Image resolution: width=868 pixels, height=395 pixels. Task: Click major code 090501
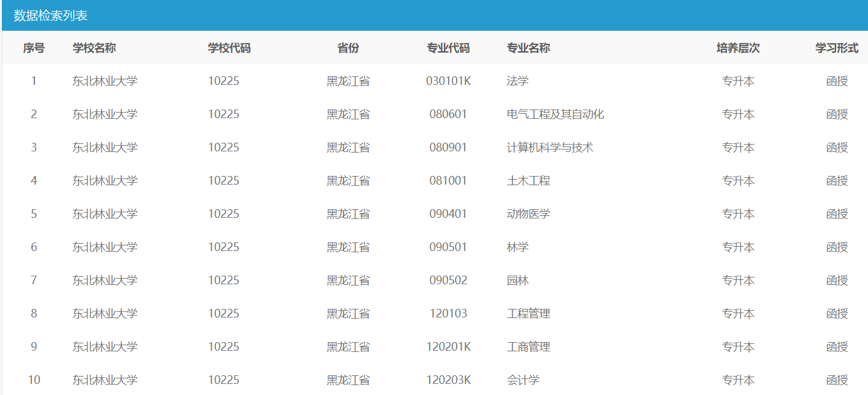point(448,247)
